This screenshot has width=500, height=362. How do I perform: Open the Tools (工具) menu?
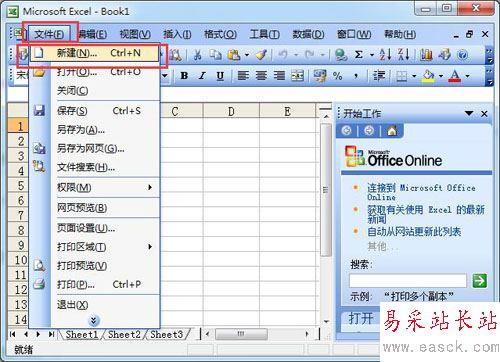[265, 34]
